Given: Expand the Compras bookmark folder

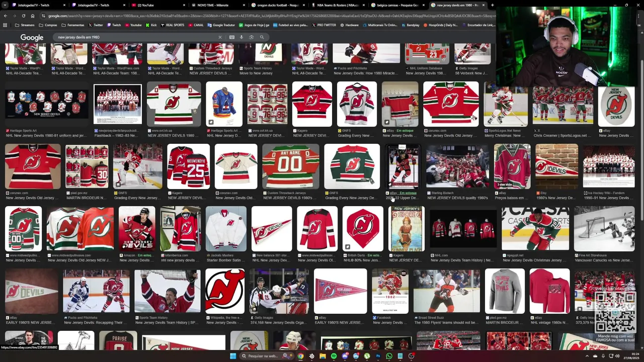Looking at the screenshot, I should point(48,25).
